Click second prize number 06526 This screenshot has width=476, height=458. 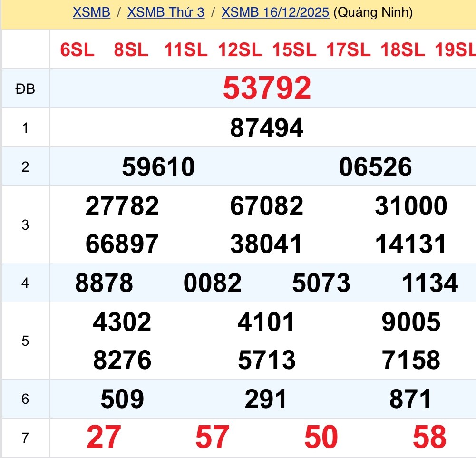375,167
